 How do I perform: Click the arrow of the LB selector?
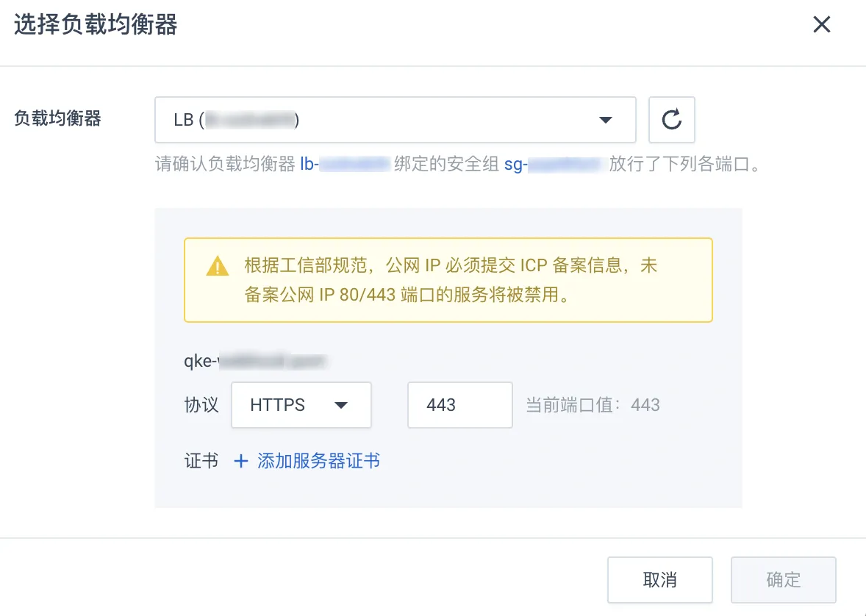pos(606,120)
